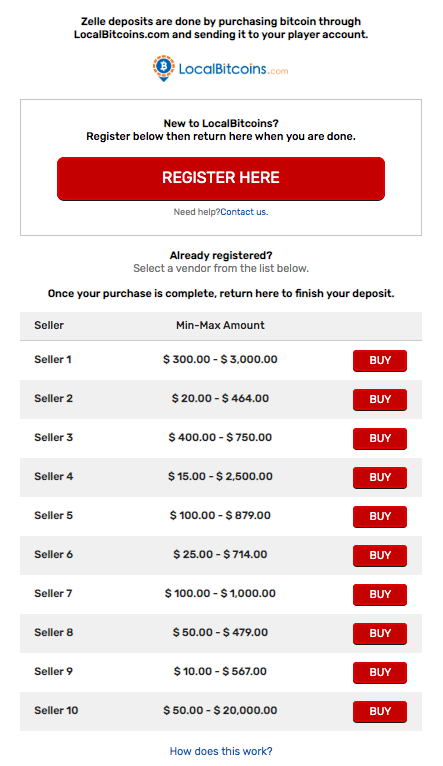This screenshot has height=766, width=443.
Task: Select the $ 300.00 - $ 3,000.00 amount
Action: (220, 360)
